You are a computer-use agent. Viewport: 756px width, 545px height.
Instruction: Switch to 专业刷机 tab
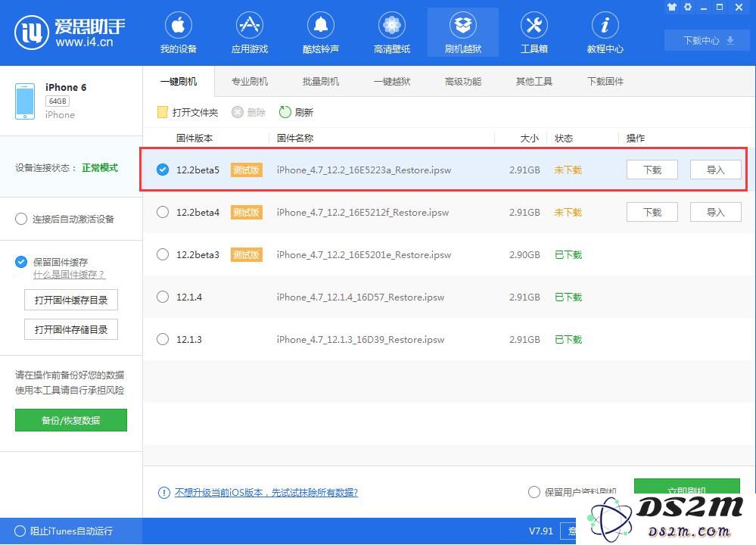(x=249, y=82)
